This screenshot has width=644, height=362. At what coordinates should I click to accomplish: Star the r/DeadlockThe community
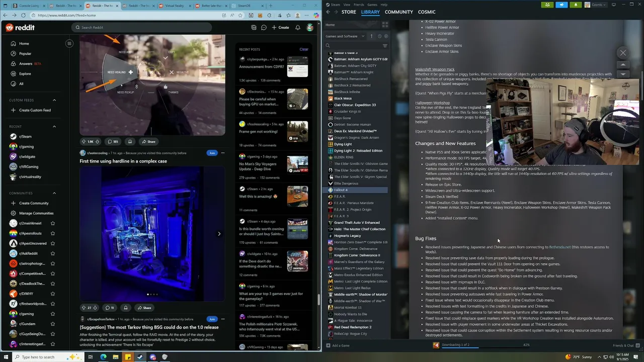coord(53,284)
